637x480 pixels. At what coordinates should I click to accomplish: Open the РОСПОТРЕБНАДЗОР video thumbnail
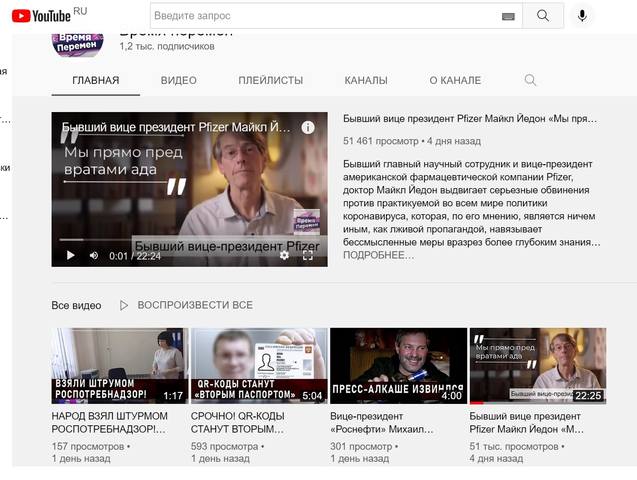pyautogui.click(x=120, y=366)
